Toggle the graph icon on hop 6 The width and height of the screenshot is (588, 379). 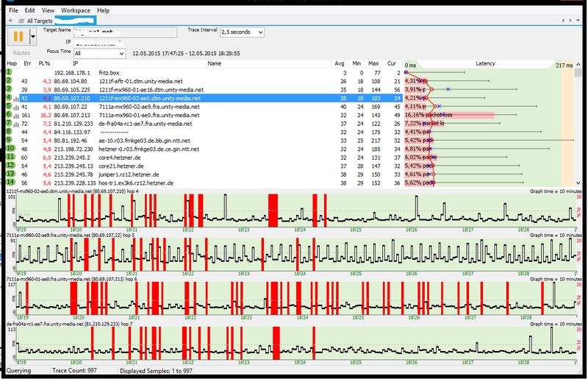point(17,116)
